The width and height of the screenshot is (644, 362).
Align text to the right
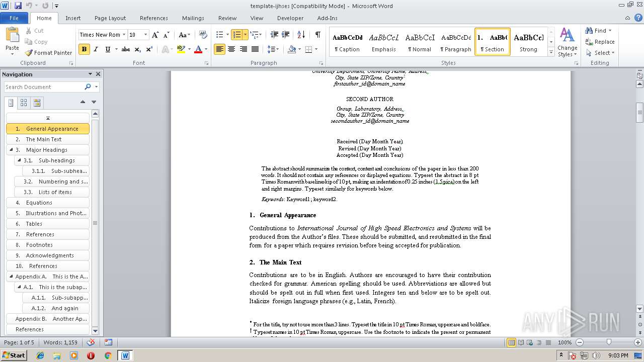(244, 49)
